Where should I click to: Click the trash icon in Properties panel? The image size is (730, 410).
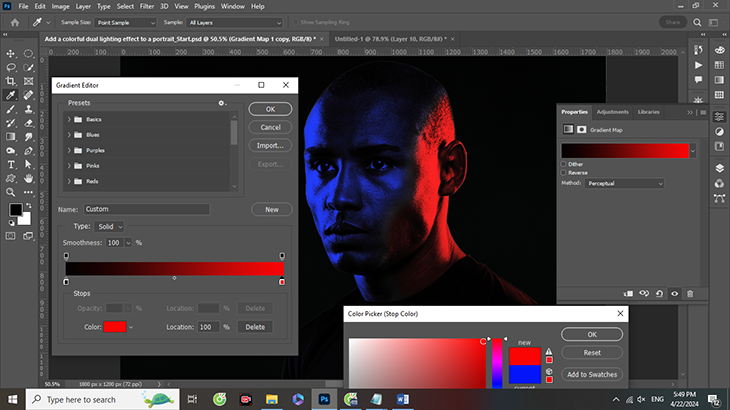point(690,293)
